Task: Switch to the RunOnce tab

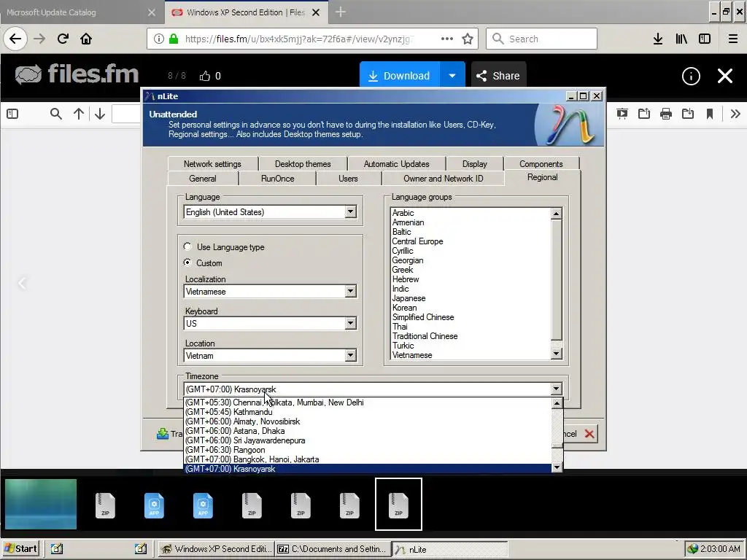Action: (278, 179)
